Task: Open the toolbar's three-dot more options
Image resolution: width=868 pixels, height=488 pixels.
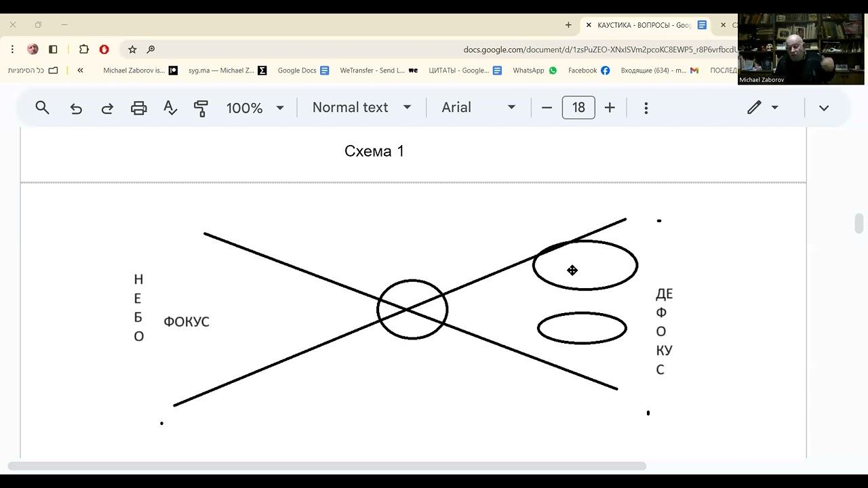Action: pyautogui.click(x=646, y=108)
